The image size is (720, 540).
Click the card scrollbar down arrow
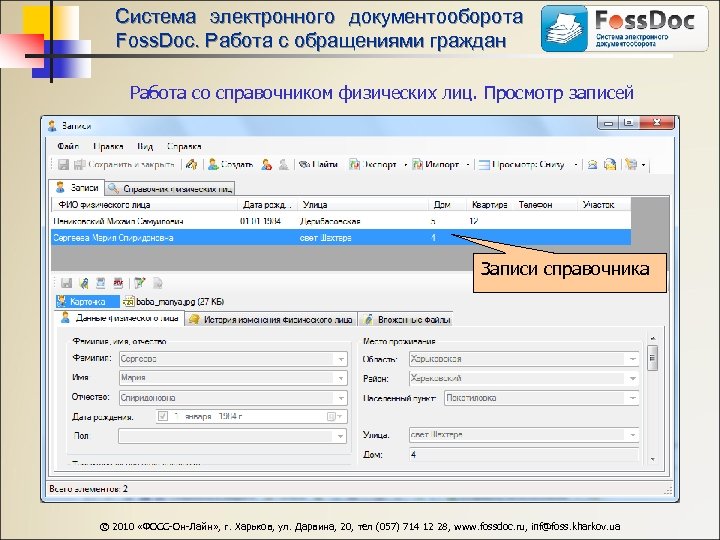tap(652, 459)
